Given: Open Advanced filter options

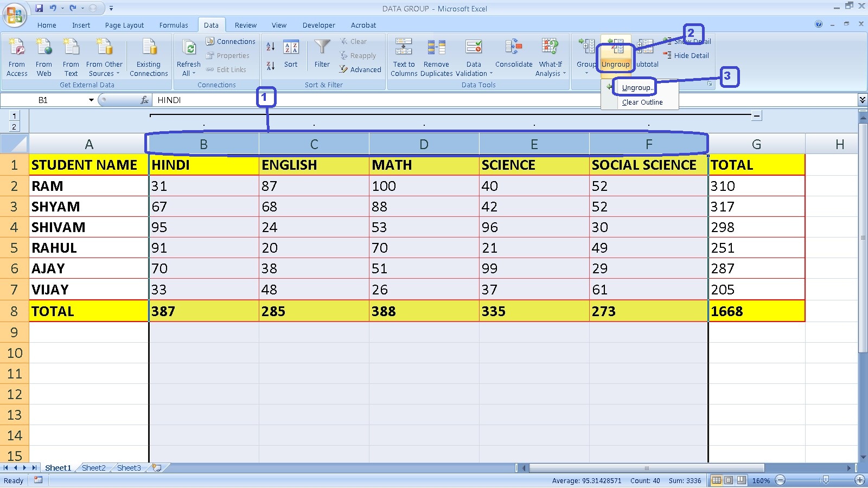Looking at the screenshot, I should tap(360, 69).
